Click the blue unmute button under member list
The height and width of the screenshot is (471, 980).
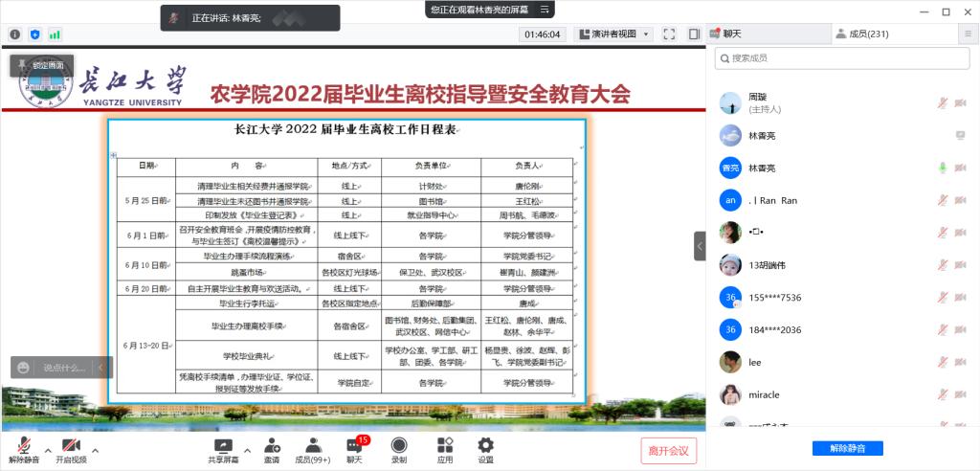(847, 448)
